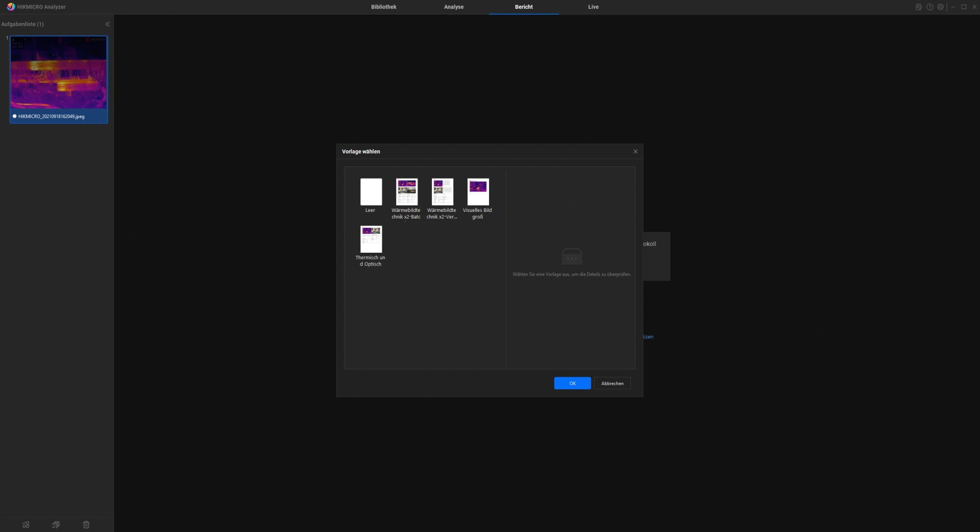Close the Vorlage wählen dialog
The height and width of the screenshot is (532, 980).
click(635, 152)
